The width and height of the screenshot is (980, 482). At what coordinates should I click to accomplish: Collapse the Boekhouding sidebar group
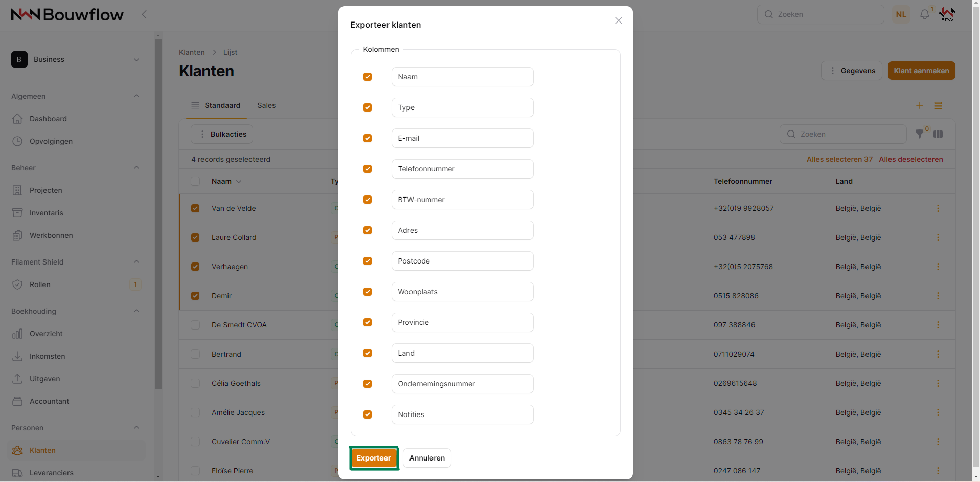[x=136, y=311]
